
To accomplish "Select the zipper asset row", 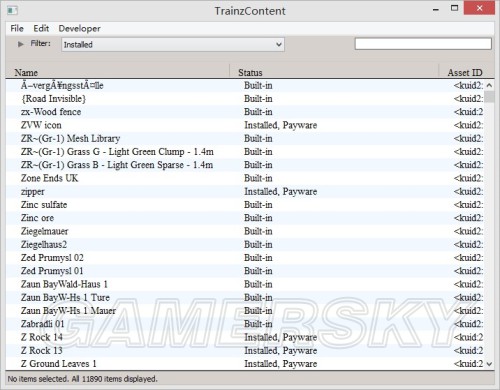I will click(245, 192).
